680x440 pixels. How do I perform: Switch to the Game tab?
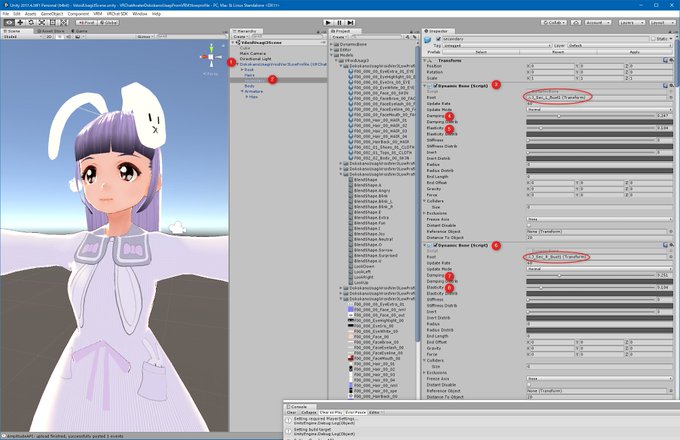coord(79,31)
